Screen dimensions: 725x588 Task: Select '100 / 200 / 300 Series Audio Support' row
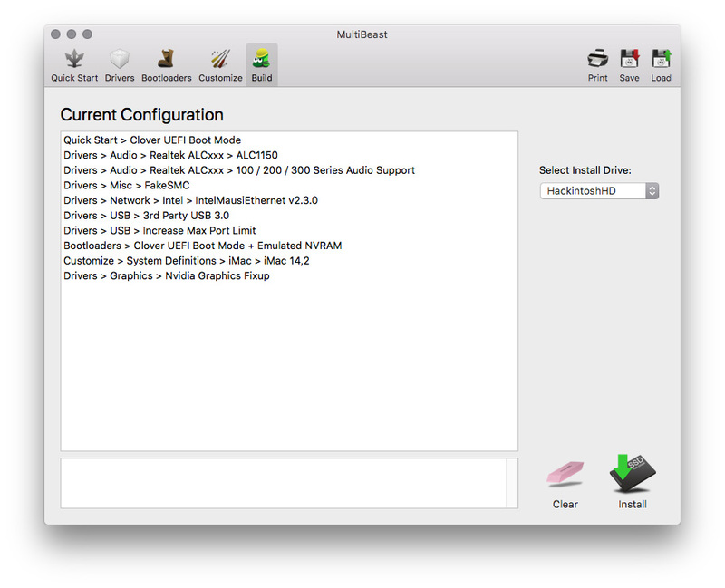(x=289, y=170)
